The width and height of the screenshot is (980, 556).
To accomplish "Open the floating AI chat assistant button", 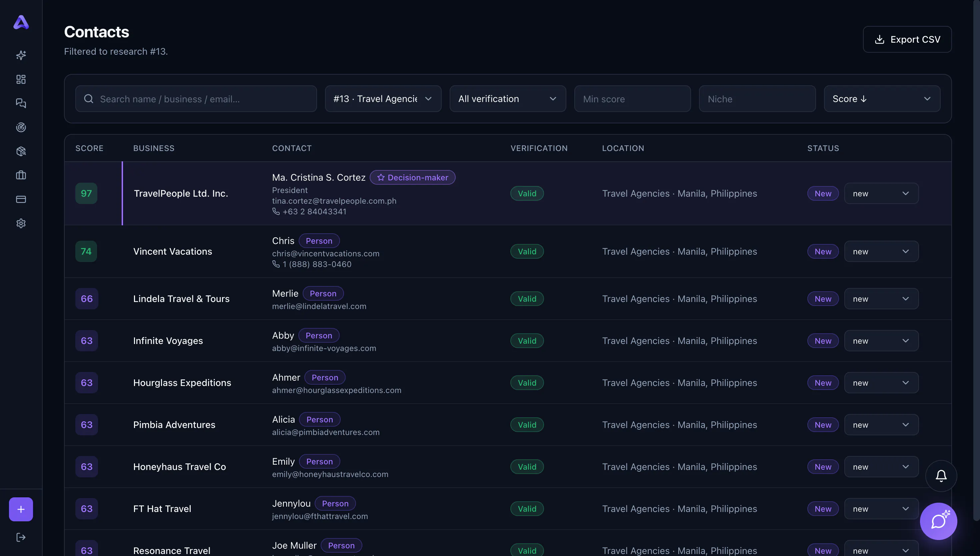I will click(938, 521).
